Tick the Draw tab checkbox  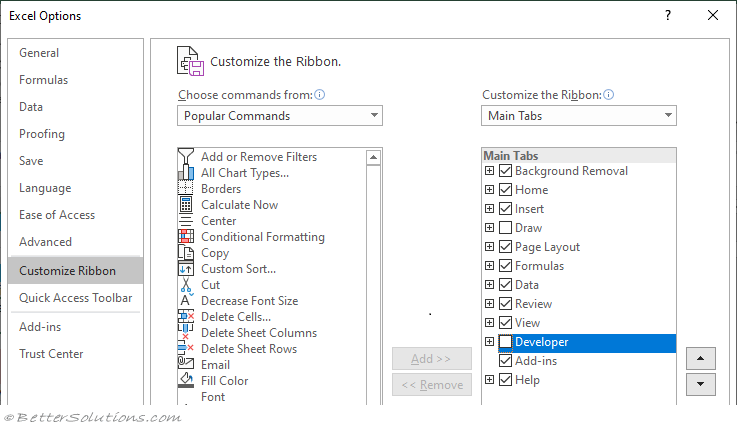pos(505,227)
